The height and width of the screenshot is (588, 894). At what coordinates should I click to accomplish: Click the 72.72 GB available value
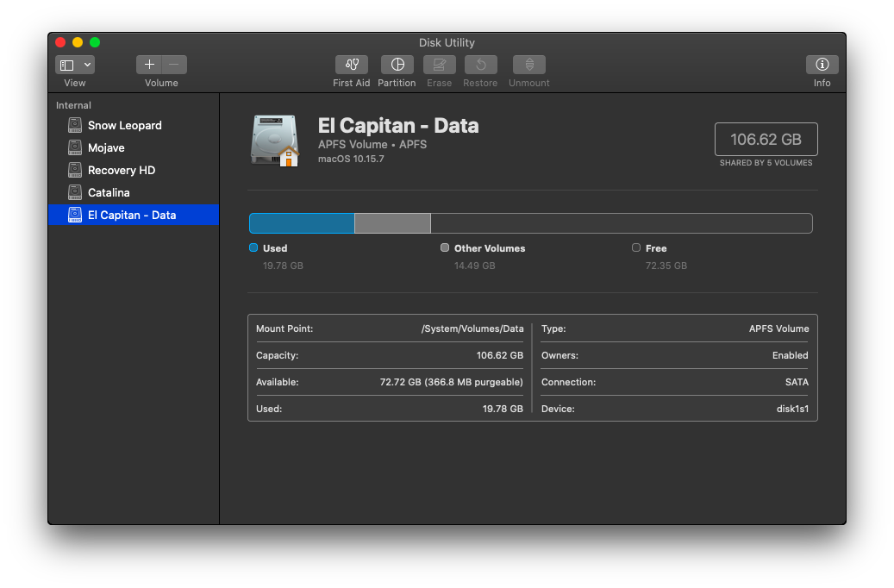(451, 382)
